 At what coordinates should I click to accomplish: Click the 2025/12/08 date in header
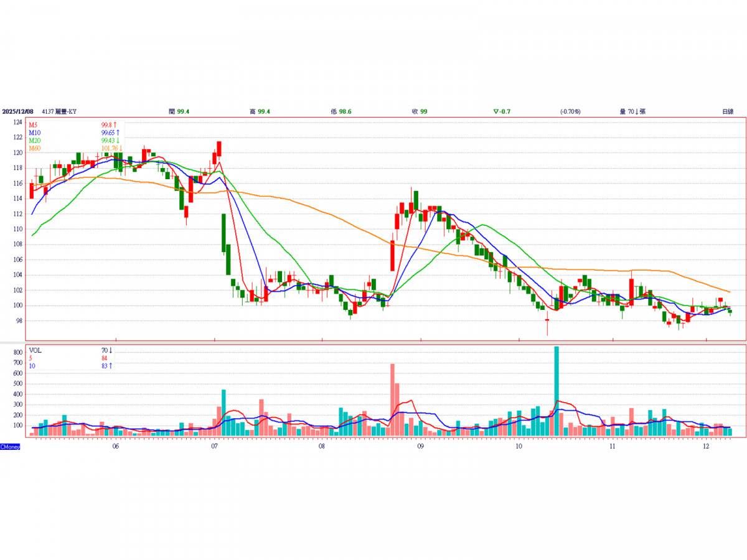pos(16,111)
